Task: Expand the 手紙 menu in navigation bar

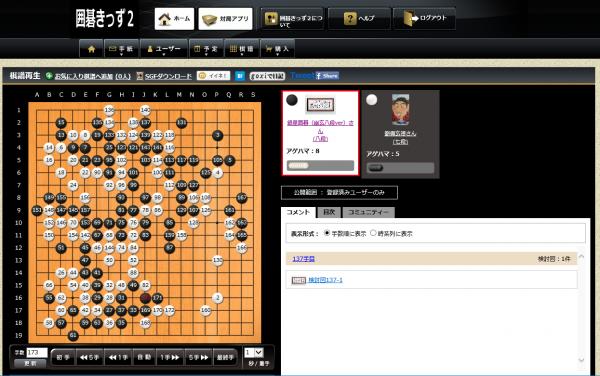Action: (121, 49)
